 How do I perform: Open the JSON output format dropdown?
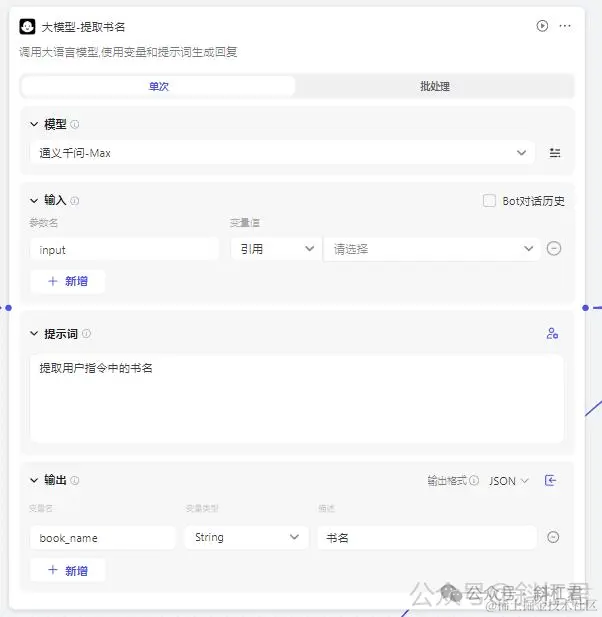(509, 481)
